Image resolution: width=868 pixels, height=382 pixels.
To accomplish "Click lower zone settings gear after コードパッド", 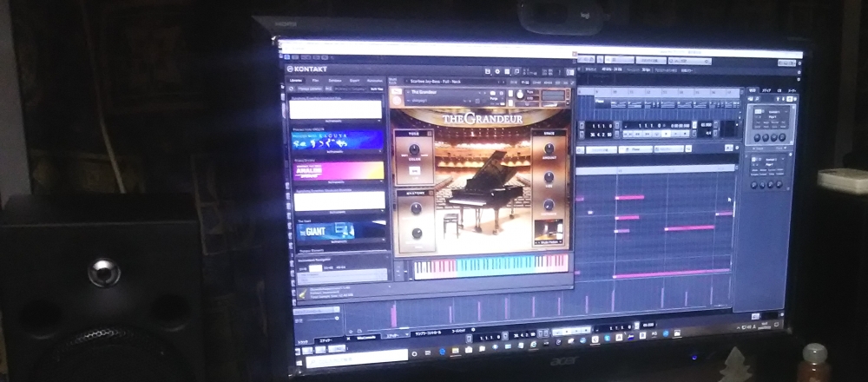I will coord(473,329).
